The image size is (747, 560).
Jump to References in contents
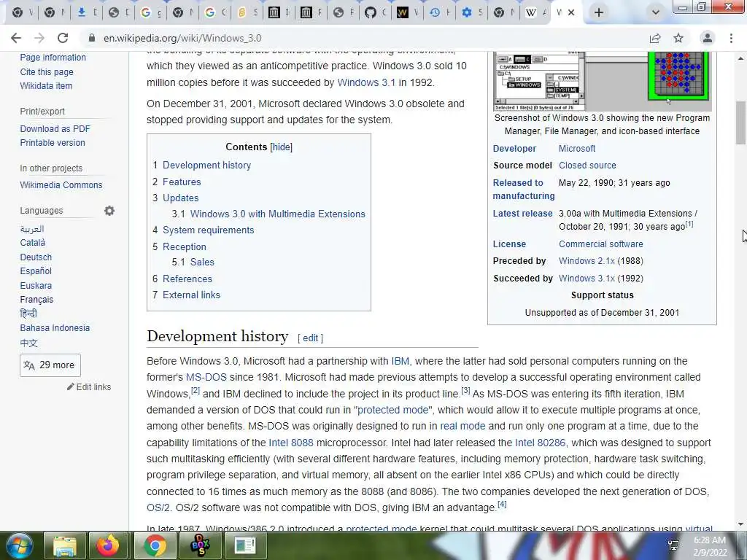187,279
